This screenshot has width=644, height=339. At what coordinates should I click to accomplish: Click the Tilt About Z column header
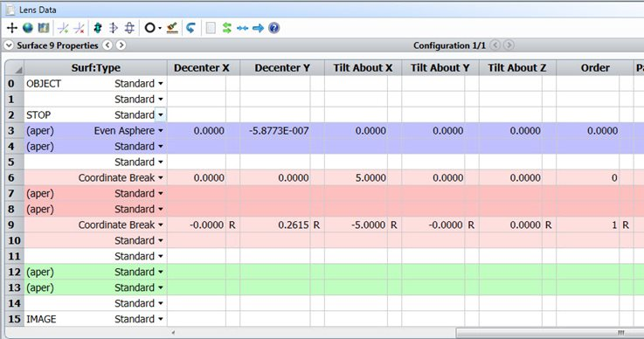click(x=517, y=68)
